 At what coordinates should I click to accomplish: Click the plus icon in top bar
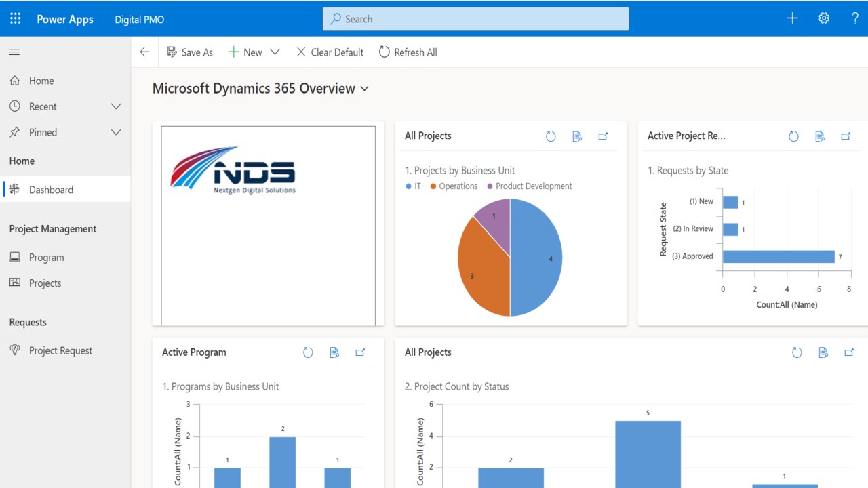pyautogui.click(x=792, y=18)
